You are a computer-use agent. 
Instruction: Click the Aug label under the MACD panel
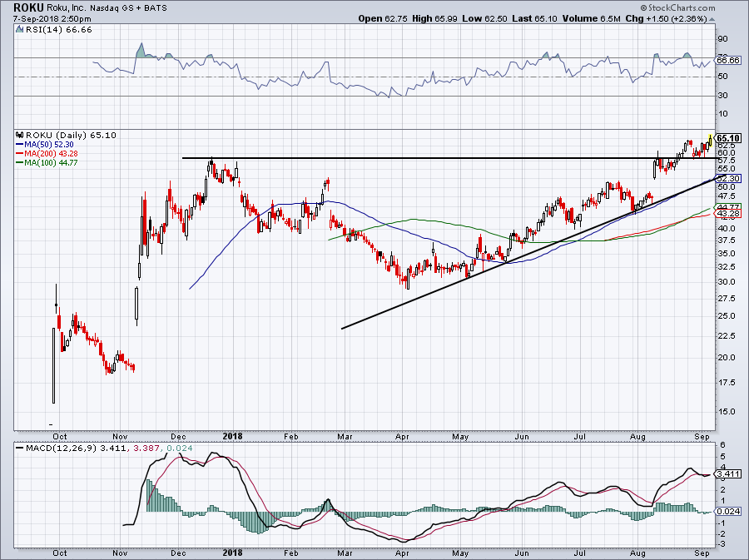637,553
